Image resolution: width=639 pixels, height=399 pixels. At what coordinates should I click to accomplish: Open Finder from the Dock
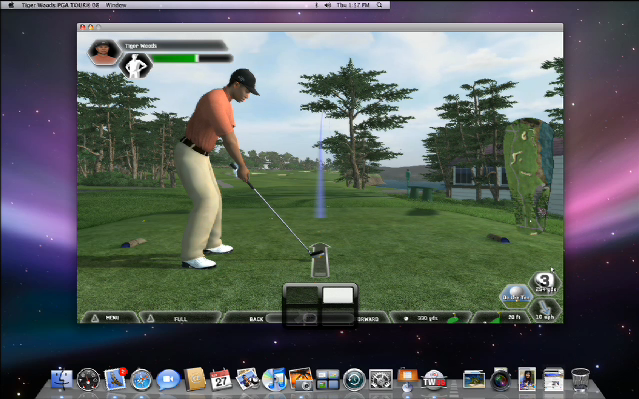pyautogui.click(x=62, y=379)
